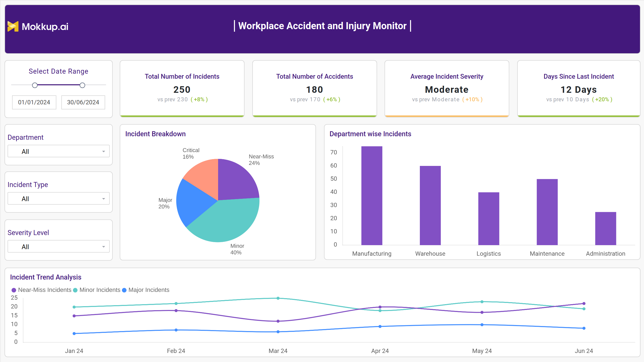Click the Workplace Accident and Injury Monitor heading
This screenshot has width=644, height=362.
(322, 26)
